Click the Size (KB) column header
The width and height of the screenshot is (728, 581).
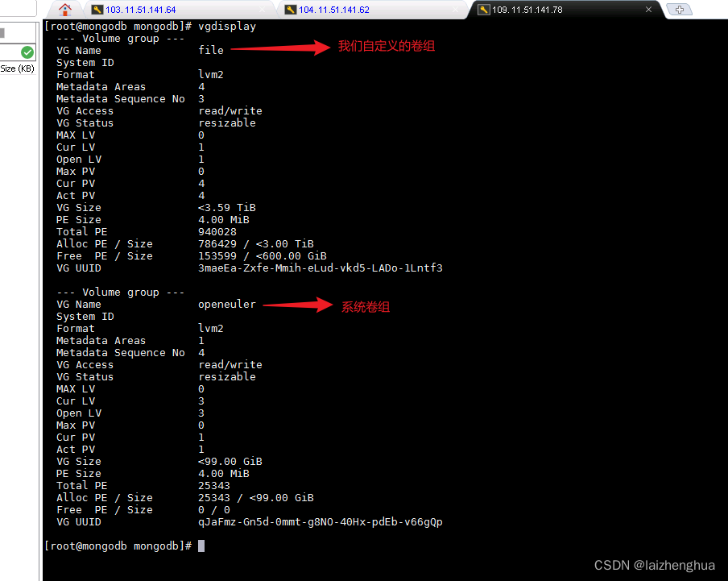point(17,68)
